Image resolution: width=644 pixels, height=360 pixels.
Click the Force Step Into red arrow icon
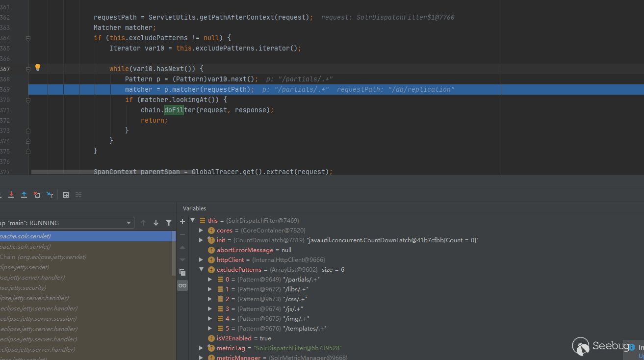11,195
